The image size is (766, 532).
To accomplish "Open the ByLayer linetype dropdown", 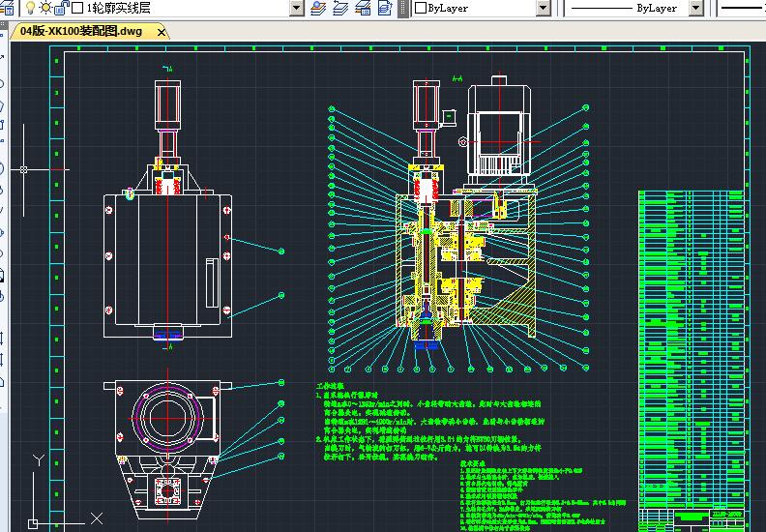I will [x=695, y=8].
